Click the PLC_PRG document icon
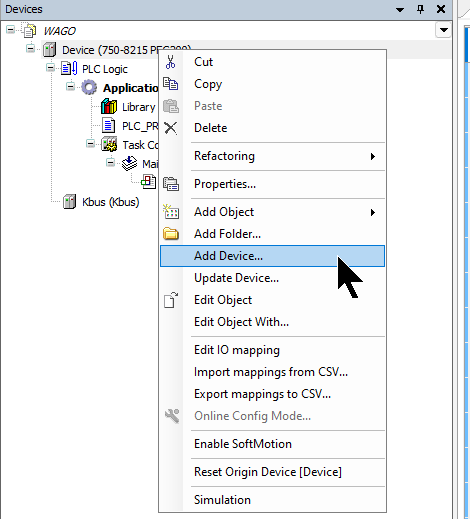This screenshot has height=519, width=470. point(108,126)
